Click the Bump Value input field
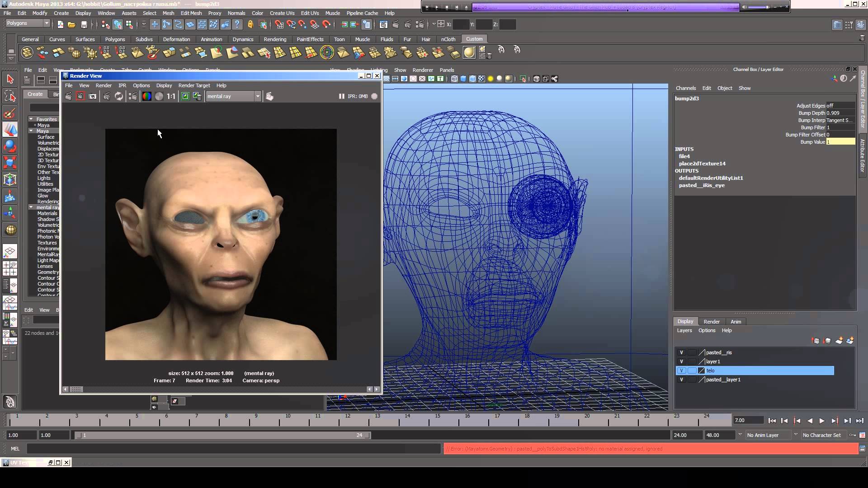Viewport: 868px width, 488px height. click(x=840, y=142)
